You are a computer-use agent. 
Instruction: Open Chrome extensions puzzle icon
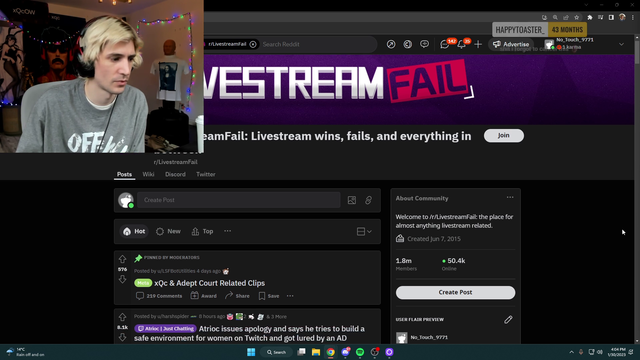coord(590,17)
